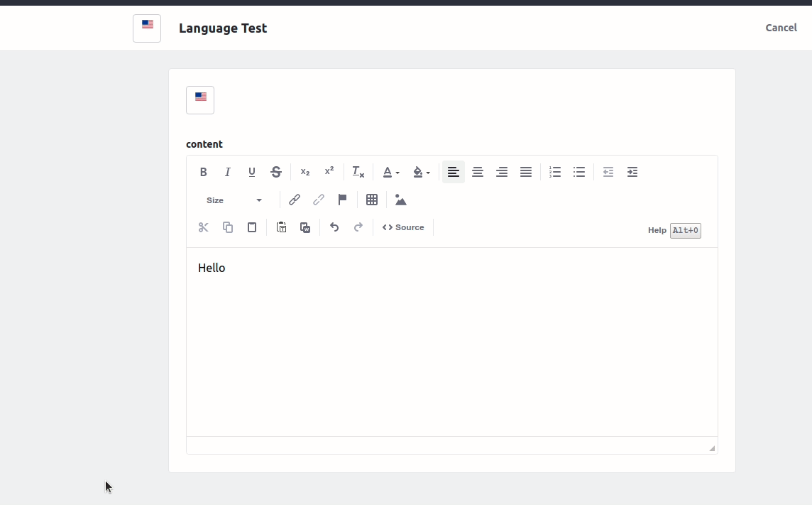Insert an image
The width and height of the screenshot is (812, 505).
[x=401, y=200]
